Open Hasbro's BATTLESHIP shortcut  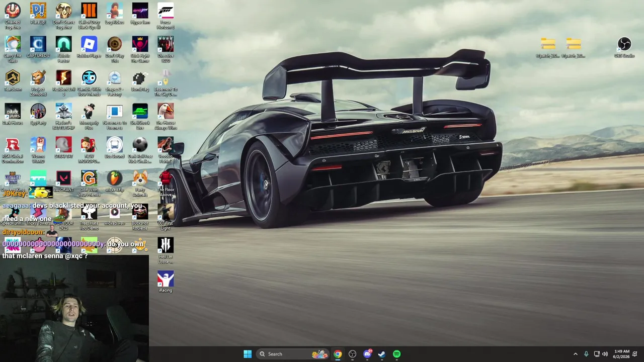point(63,117)
